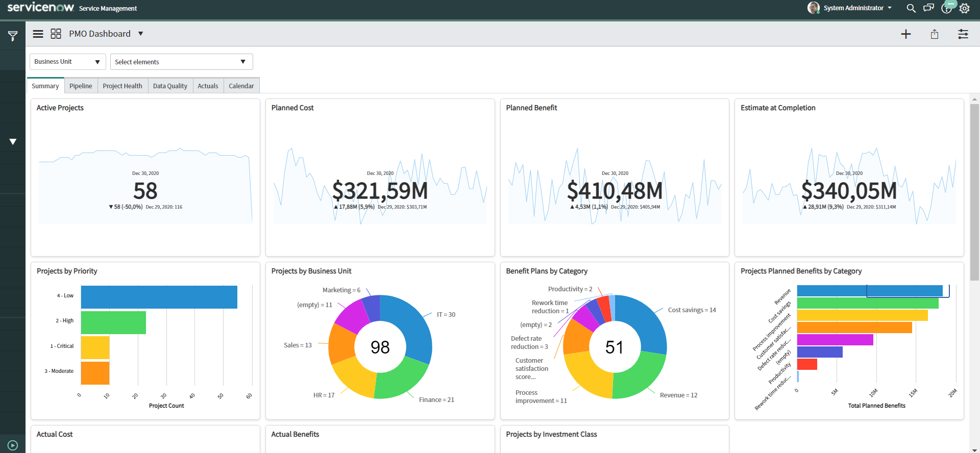Click the System Administrator avatar
This screenshot has height=453, width=980.
coord(814,8)
